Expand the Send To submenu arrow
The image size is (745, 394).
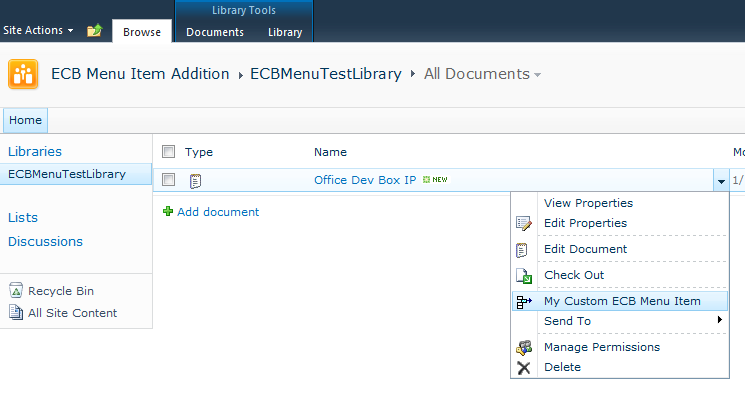(720, 320)
